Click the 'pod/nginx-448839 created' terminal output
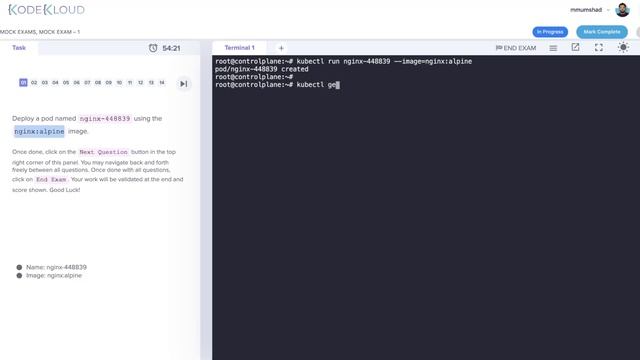640x360 pixels. point(262,69)
